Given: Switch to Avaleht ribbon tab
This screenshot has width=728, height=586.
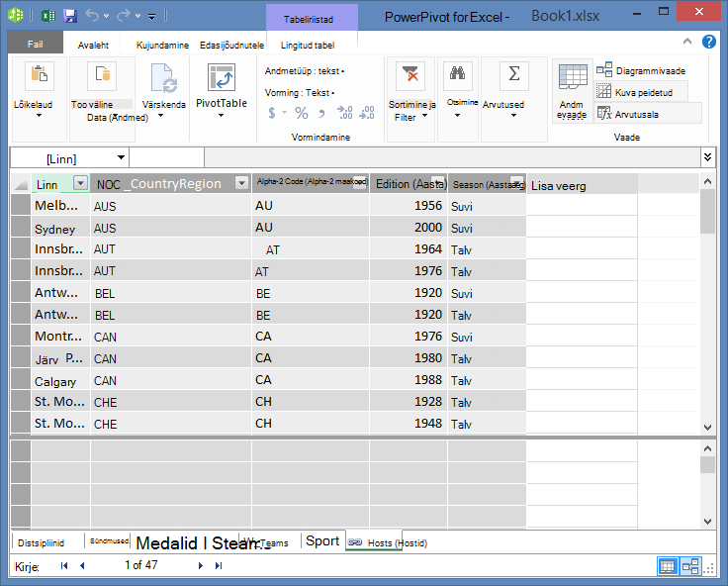Looking at the screenshot, I should point(93,46).
